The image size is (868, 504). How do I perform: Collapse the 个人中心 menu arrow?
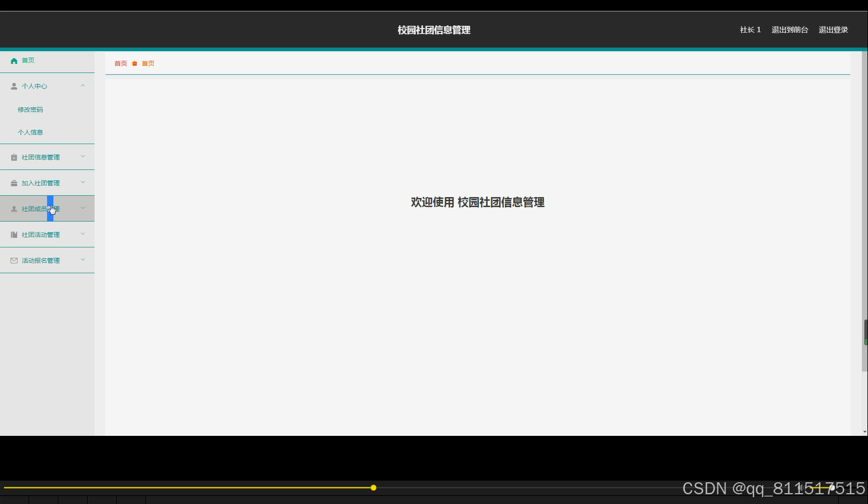tap(83, 86)
